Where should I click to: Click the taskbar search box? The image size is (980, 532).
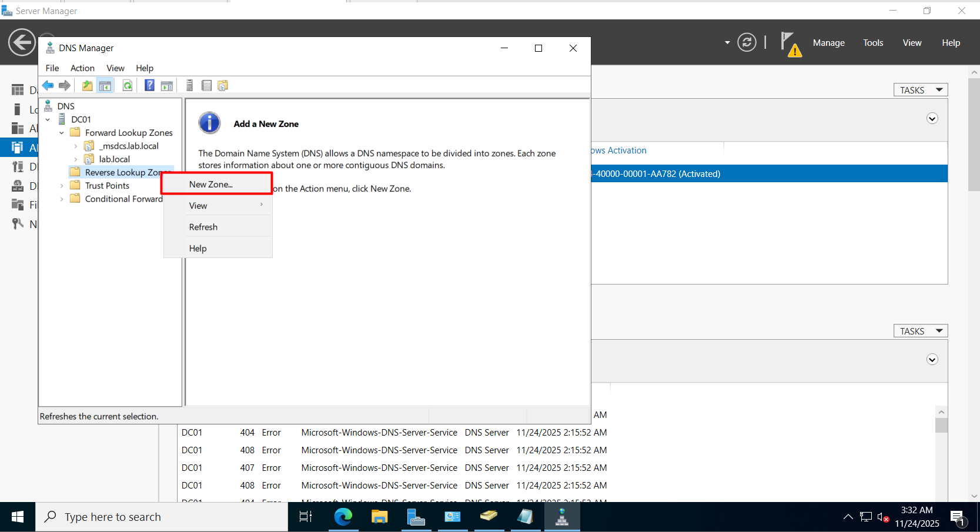coord(162,517)
